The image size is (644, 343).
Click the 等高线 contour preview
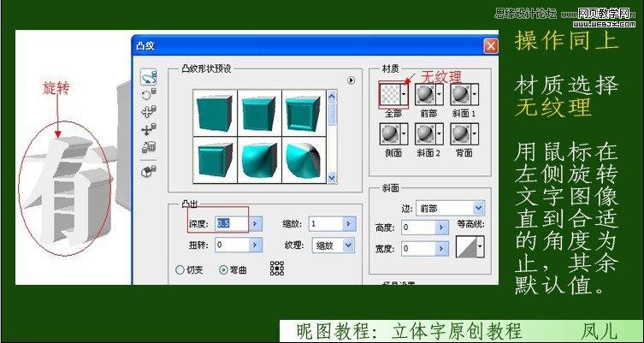466,246
